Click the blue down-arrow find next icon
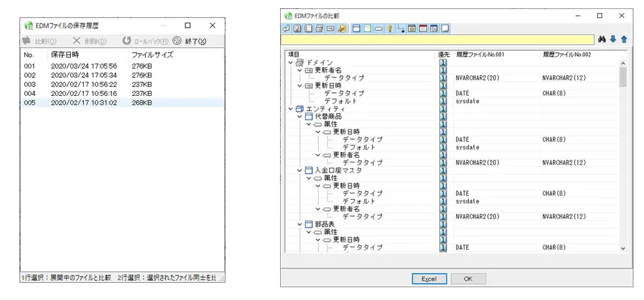The image size is (644, 300). (613, 39)
